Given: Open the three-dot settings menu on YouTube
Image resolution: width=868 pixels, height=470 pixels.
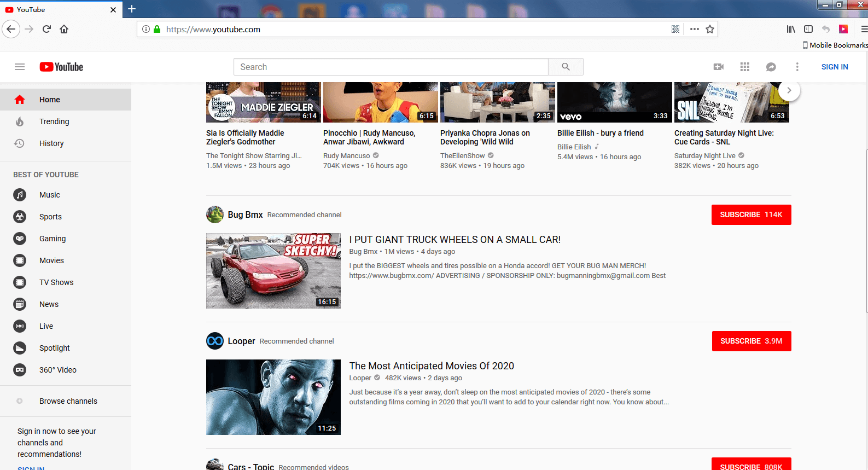Looking at the screenshot, I should pos(797,67).
